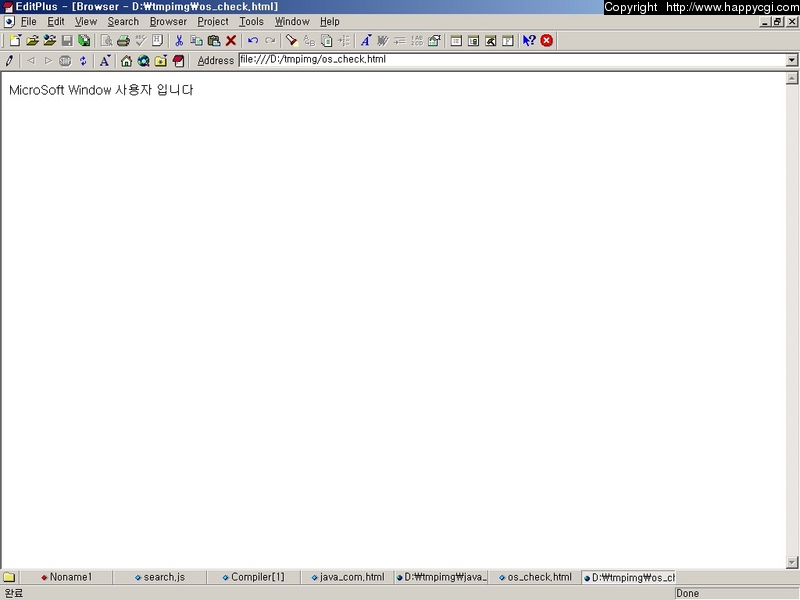Click the Cut scissors icon

pos(179,41)
